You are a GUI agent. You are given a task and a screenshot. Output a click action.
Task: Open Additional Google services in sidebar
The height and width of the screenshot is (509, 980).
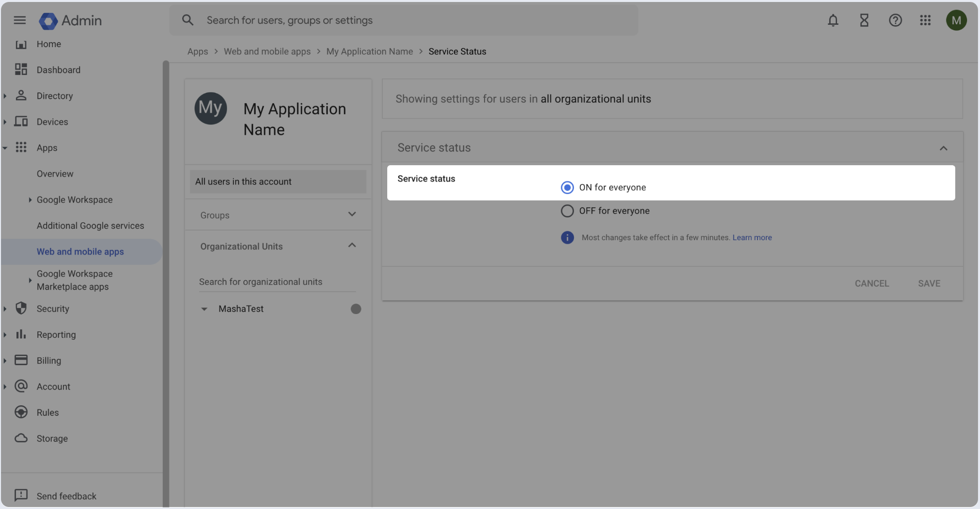[x=90, y=226]
